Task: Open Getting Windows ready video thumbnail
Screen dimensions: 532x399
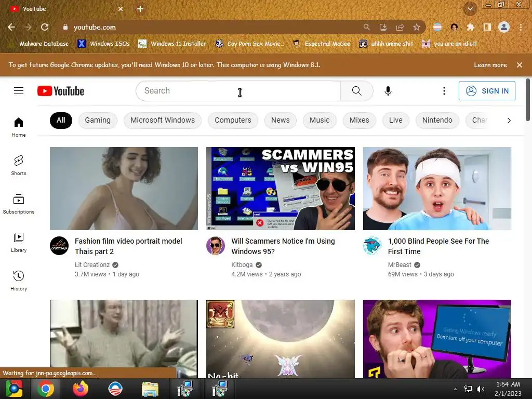Action: point(437,339)
